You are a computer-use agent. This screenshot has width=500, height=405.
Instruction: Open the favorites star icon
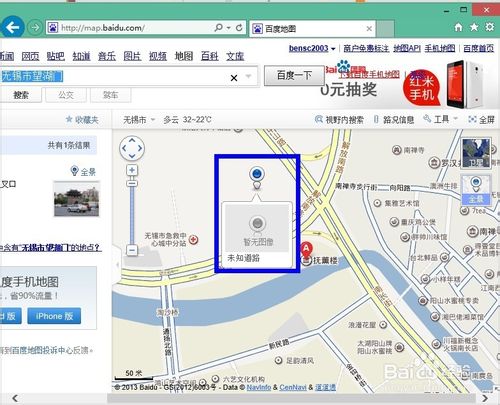click(474, 27)
